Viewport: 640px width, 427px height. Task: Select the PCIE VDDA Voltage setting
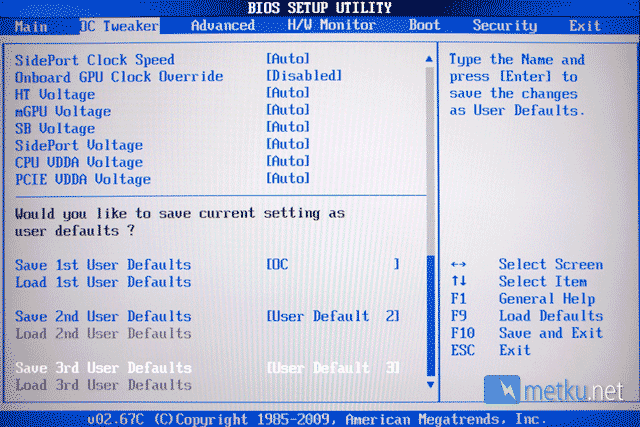pyautogui.click(x=83, y=180)
